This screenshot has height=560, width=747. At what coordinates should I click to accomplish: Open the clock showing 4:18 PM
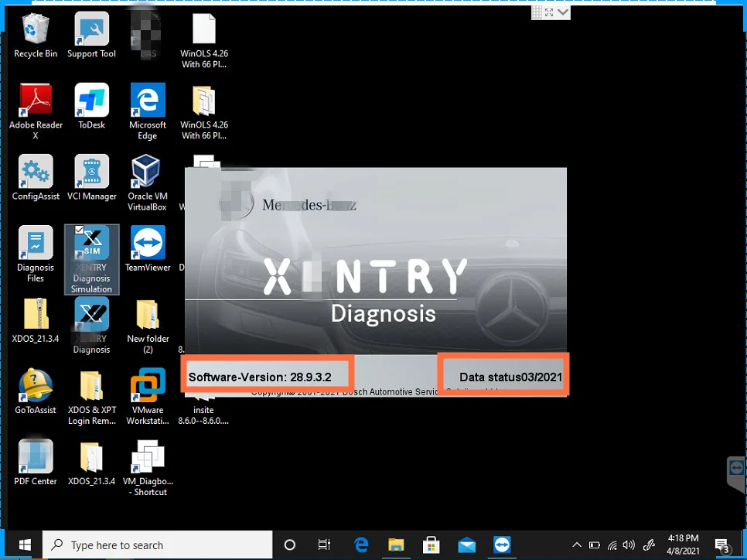[x=683, y=545]
